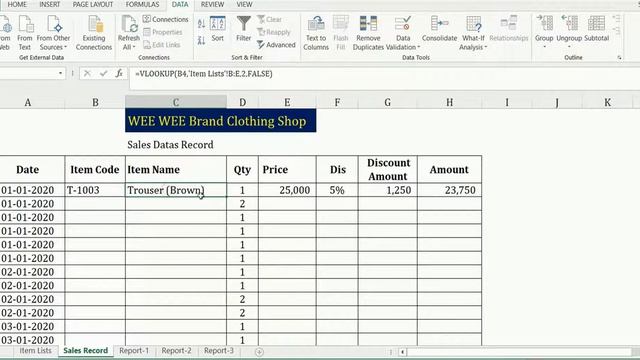Click the Sales Datas Record cell
This screenshot has width=640, height=360.
click(x=170, y=145)
